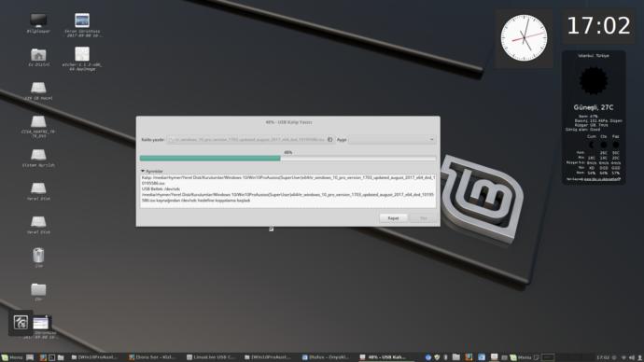Image resolution: width=644 pixels, height=362 pixels.
Task: Open the Sistem Ayrıldı drive icon
Action: [x=38, y=155]
